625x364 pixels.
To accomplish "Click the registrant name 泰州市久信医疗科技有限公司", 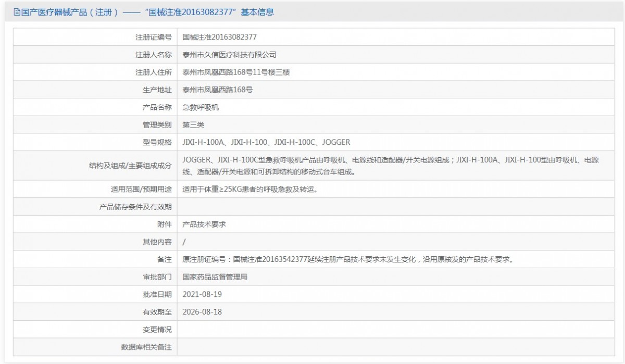I will [229, 55].
